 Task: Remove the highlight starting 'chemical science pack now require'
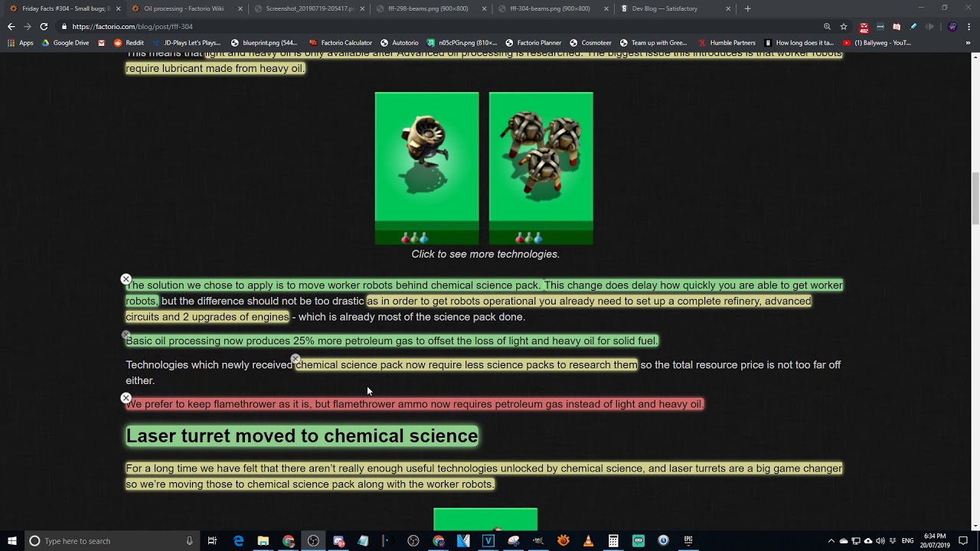click(x=296, y=358)
